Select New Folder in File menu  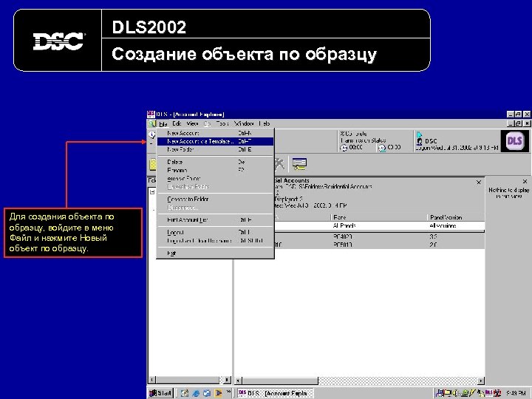point(215,149)
